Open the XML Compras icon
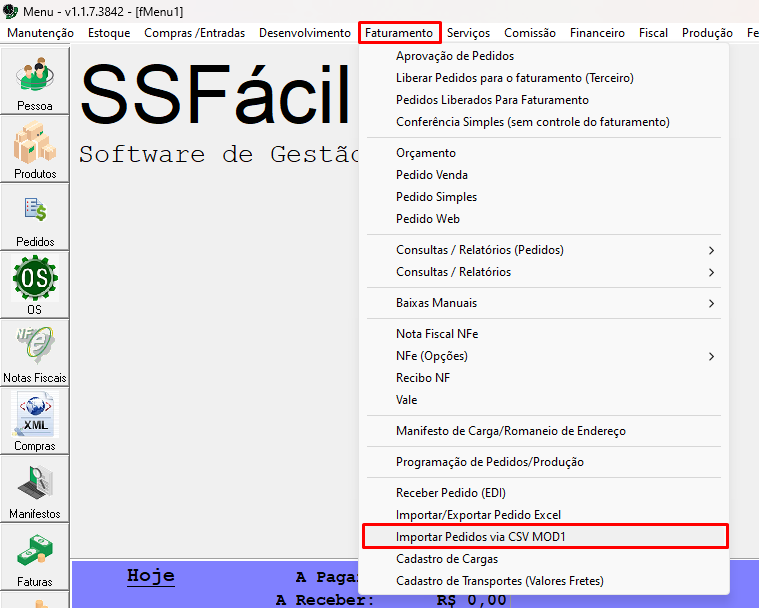759x608 pixels. click(34, 421)
